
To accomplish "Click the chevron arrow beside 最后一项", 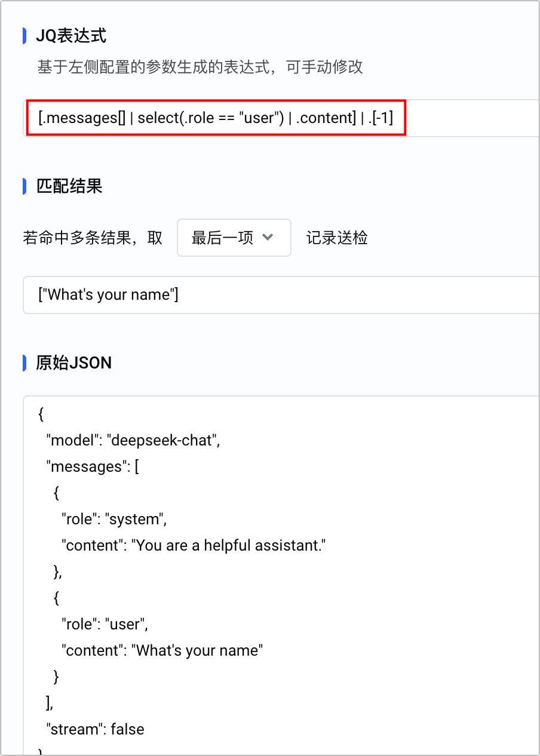I will tap(268, 237).
